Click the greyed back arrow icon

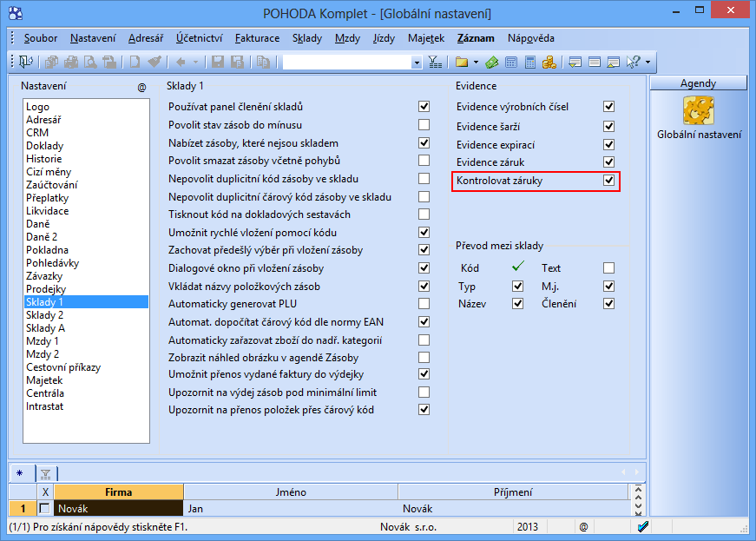(181, 62)
